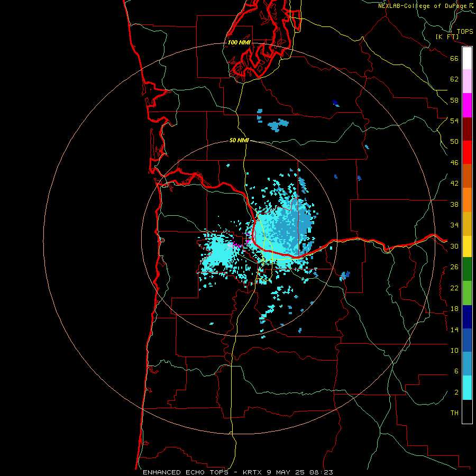The image size is (476, 476).
Task: Click the 'KRTX' station identifier
Action: pyautogui.click(x=253, y=472)
